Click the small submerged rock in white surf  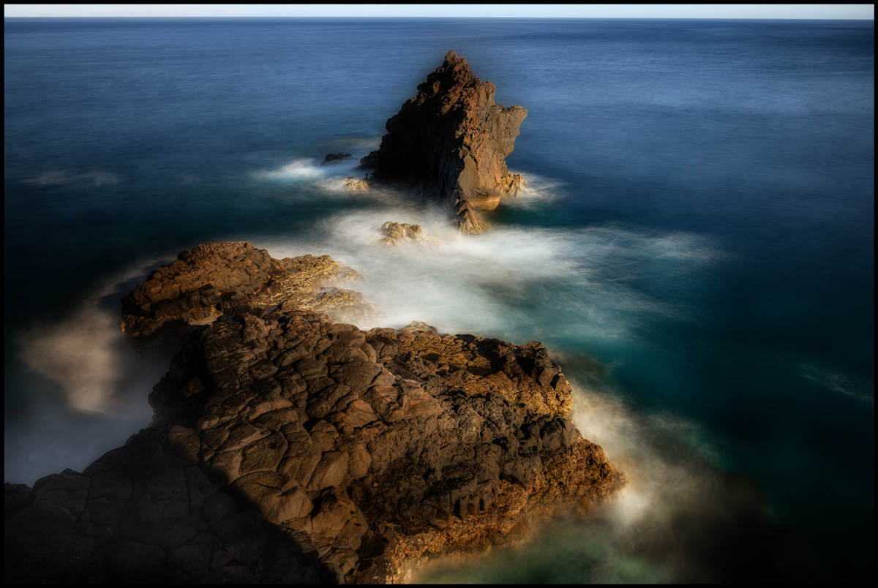coord(401,232)
